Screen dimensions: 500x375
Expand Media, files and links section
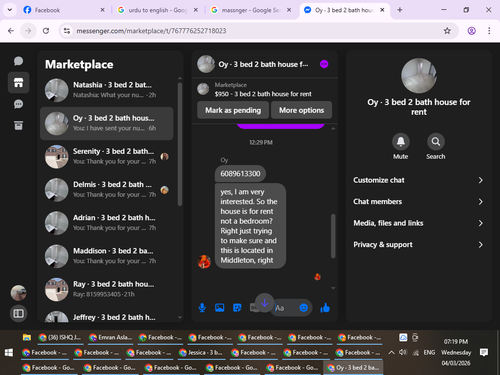coord(418,223)
